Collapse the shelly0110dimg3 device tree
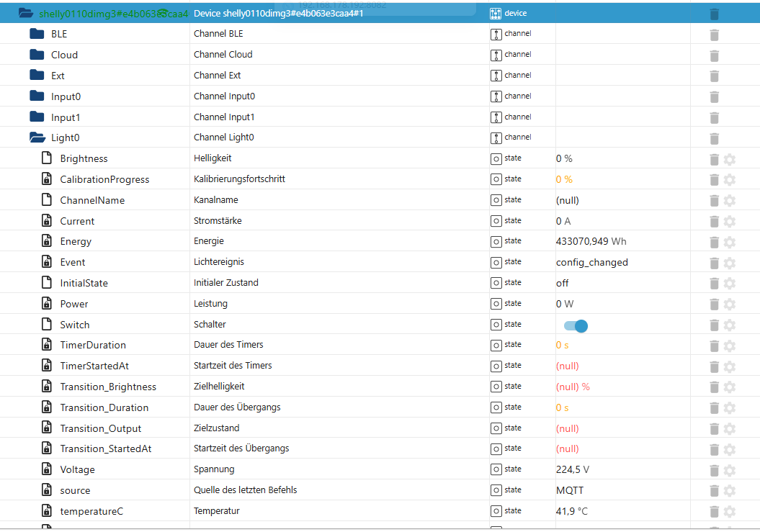760x532 pixels. tap(25, 13)
